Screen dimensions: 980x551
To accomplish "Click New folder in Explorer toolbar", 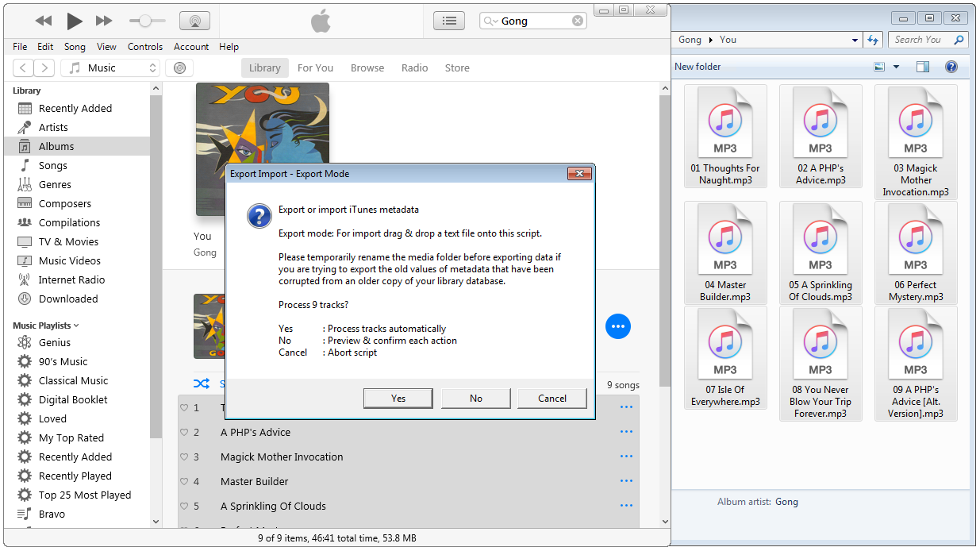I will tap(698, 67).
